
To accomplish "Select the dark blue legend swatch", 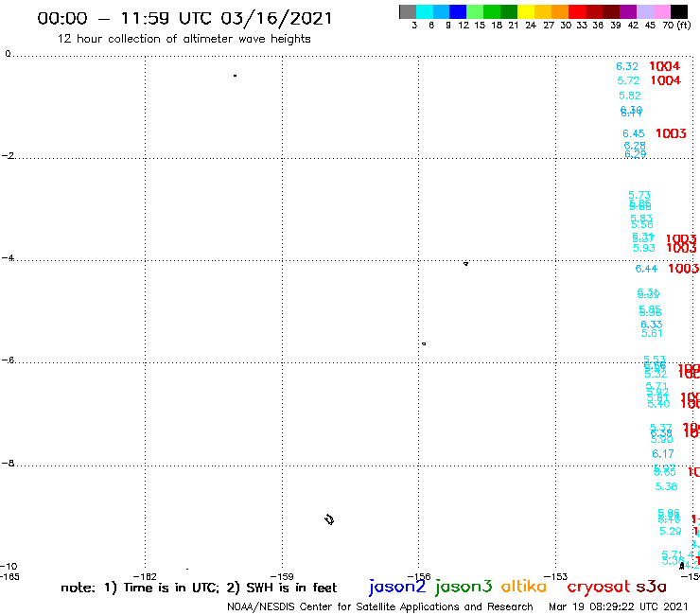I will click(x=459, y=11).
